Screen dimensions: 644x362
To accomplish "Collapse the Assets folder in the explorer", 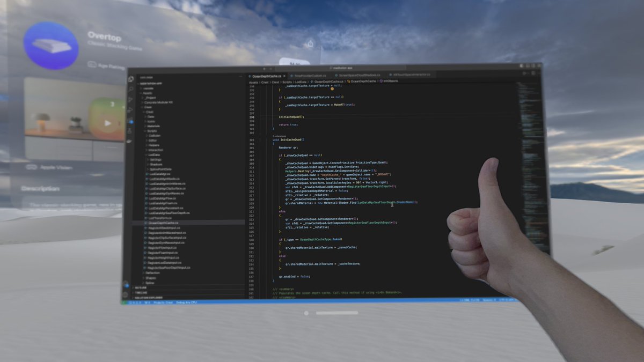I will point(145,93).
